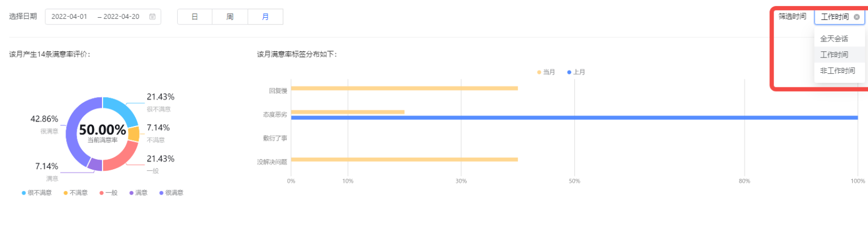Clear the 工作时间 filter selection icon
868x244 pixels.
coord(857,17)
